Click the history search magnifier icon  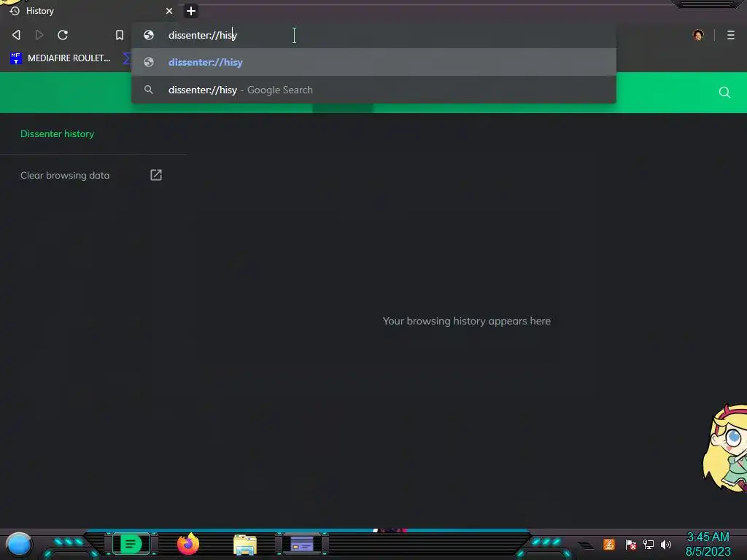724,93
